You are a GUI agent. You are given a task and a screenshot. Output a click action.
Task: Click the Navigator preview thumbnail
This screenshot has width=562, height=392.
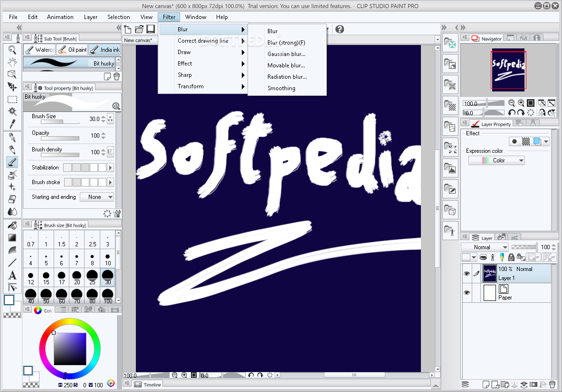508,70
